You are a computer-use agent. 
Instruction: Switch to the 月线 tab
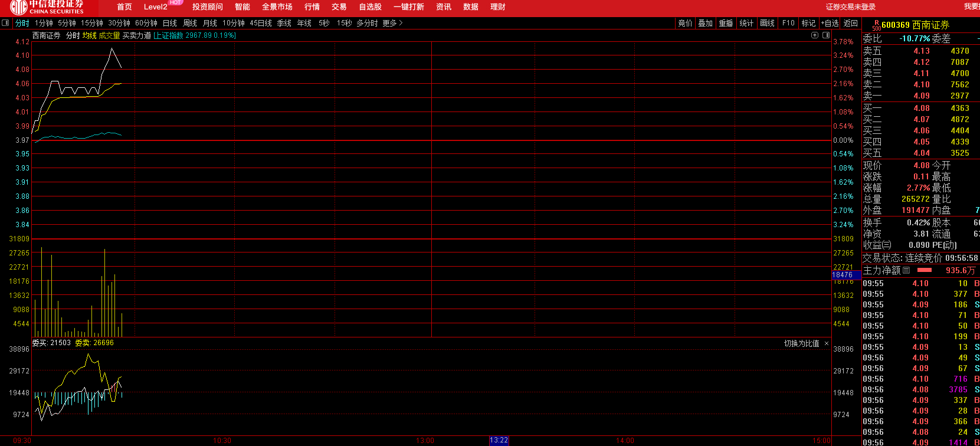[210, 23]
